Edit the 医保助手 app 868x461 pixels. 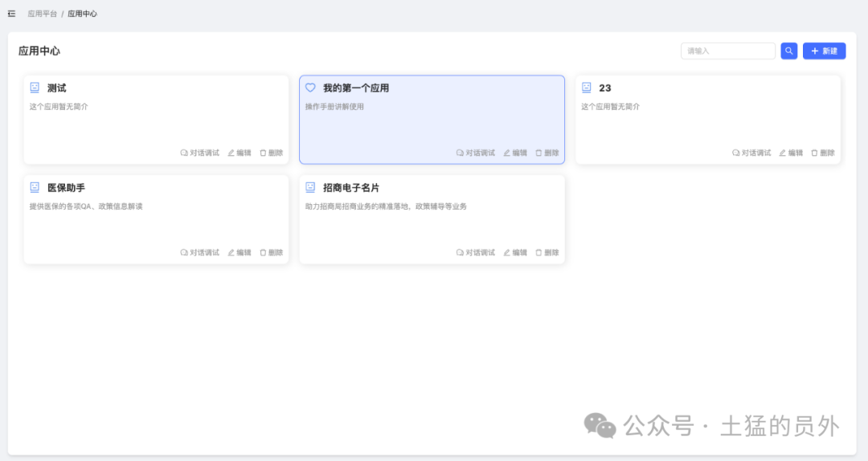[x=240, y=252]
